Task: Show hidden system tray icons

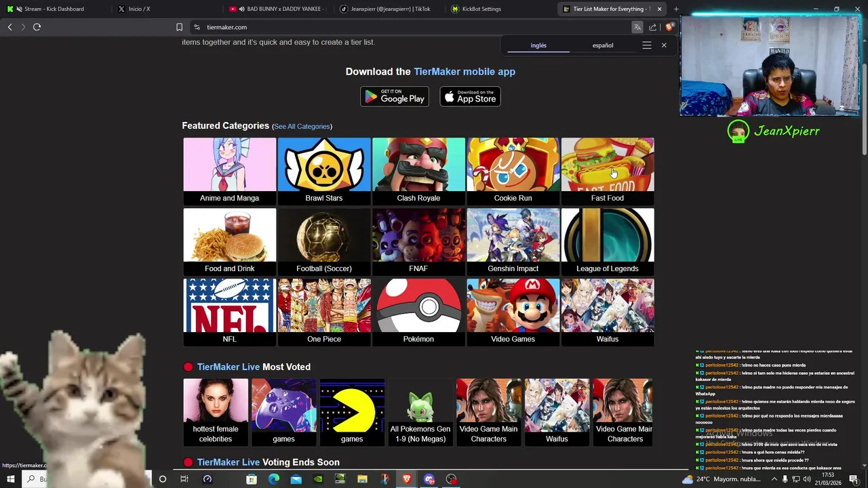Action: point(774,479)
